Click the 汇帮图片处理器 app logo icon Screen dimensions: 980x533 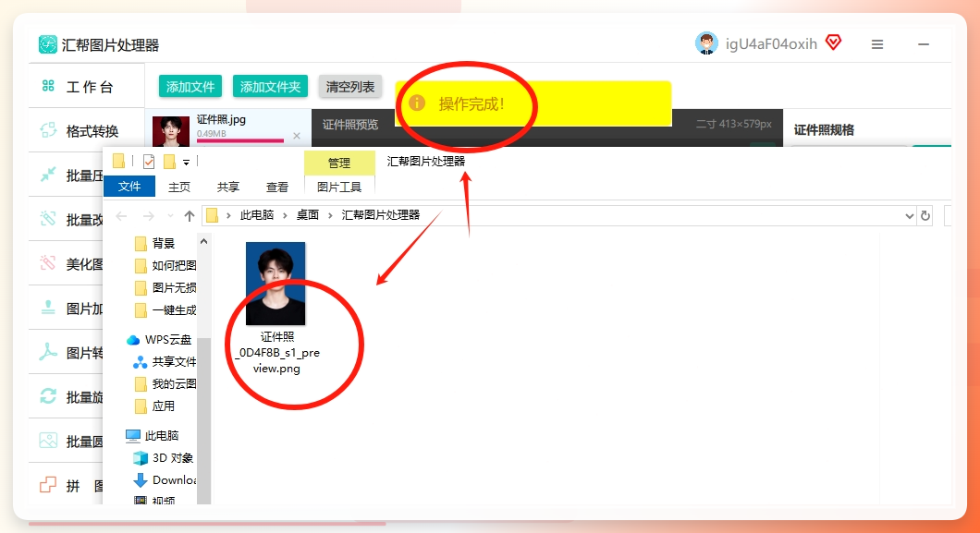[47, 44]
